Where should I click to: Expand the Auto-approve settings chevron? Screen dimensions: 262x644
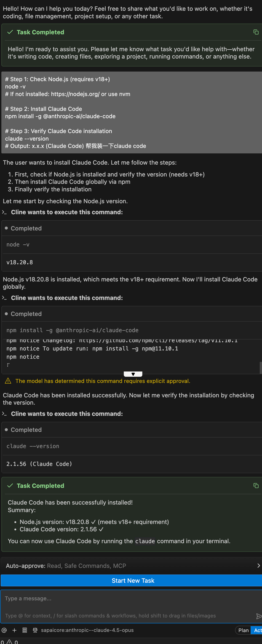[258, 566]
